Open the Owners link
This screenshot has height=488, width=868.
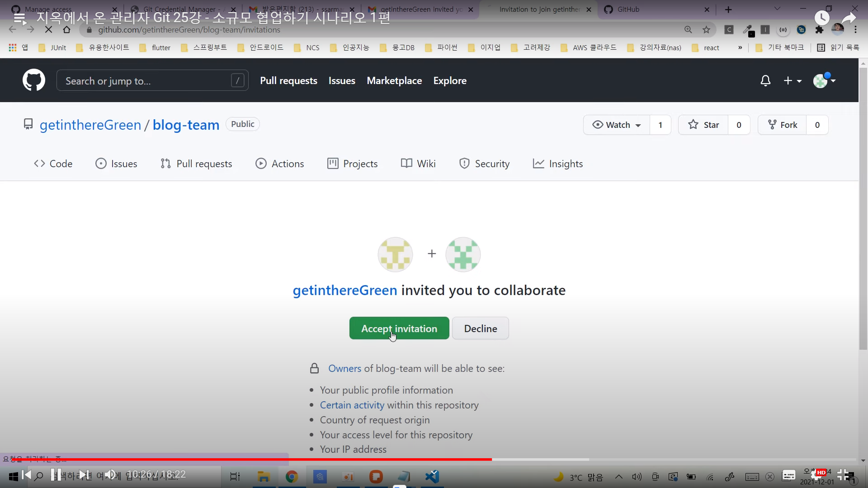point(344,368)
